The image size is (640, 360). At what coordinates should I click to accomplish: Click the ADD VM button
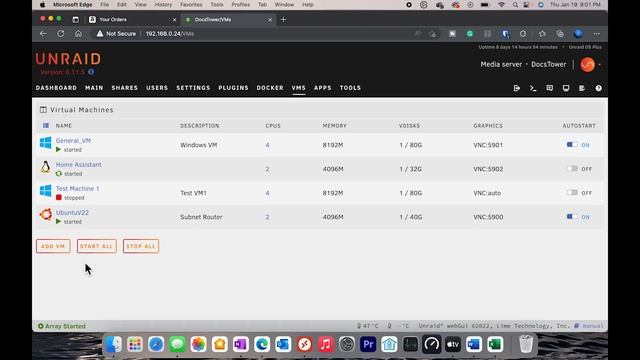pyautogui.click(x=53, y=246)
